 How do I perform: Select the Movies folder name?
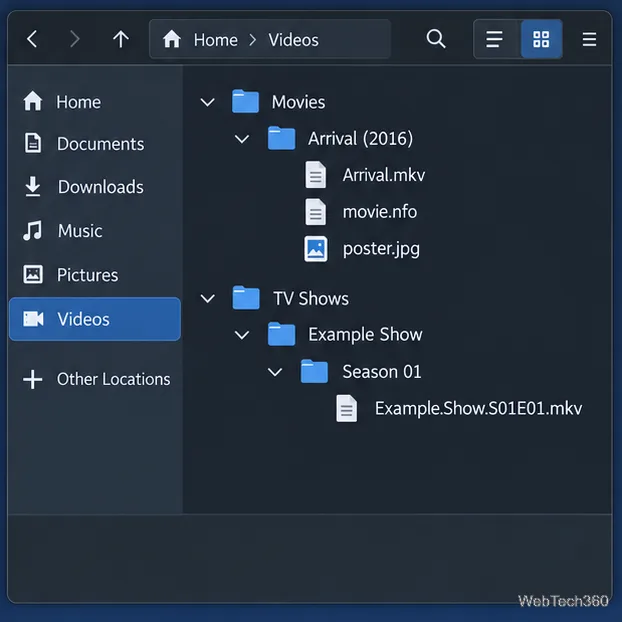point(298,102)
